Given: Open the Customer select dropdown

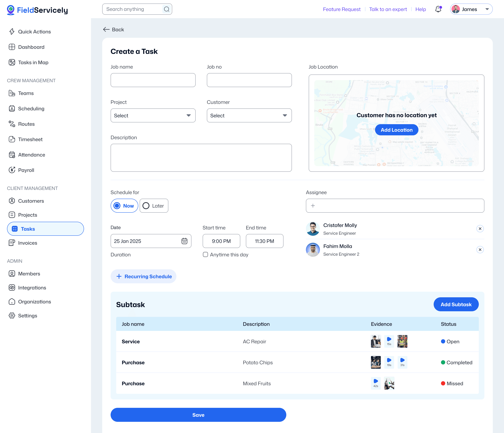Looking at the screenshot, I should pyautogui.click(x=249, y=115).
